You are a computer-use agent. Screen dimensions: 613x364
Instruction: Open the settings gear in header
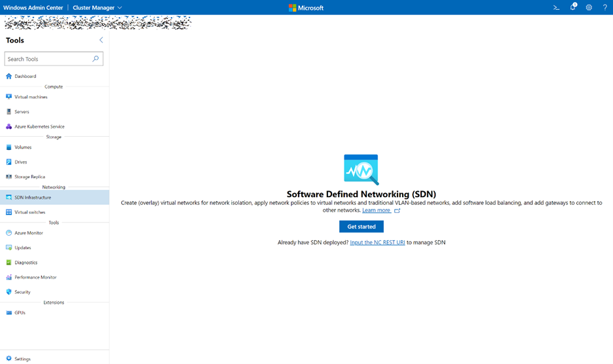point(589,7)
